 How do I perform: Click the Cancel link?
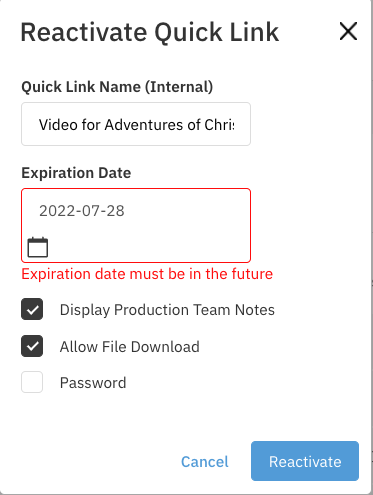pos(205,462)
